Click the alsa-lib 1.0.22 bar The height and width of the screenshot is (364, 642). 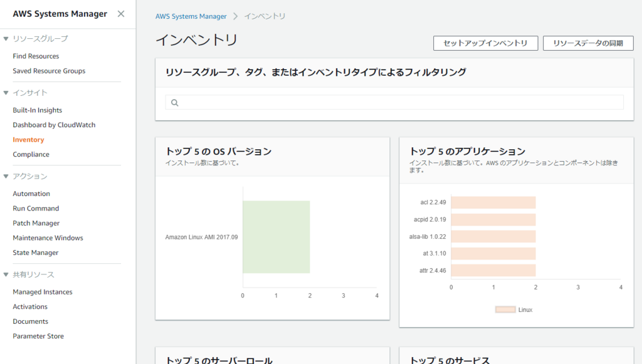(493, 236)
